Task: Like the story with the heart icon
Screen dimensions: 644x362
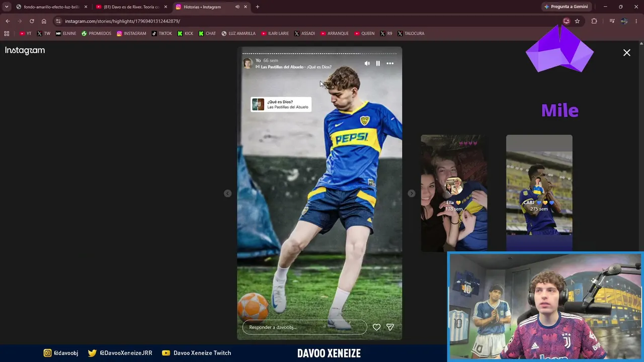Action: [376, 327]
